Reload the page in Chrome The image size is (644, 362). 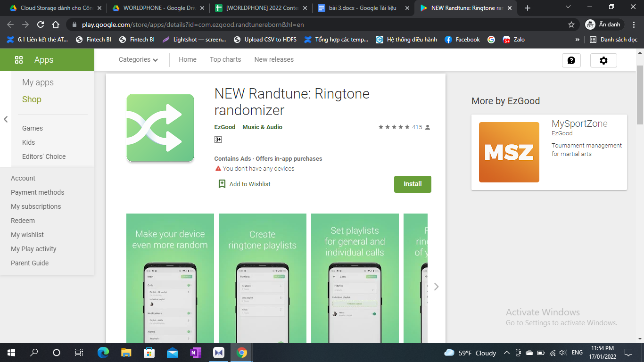click(x=41, y=25)
